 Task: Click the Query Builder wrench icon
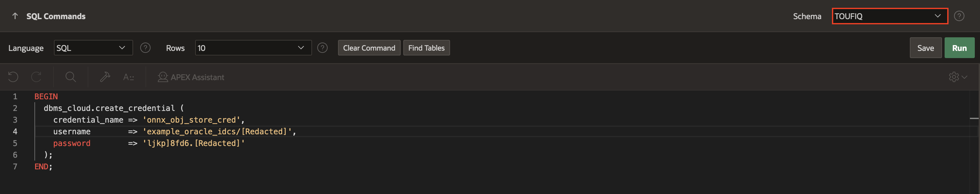(x=105, y=77)
